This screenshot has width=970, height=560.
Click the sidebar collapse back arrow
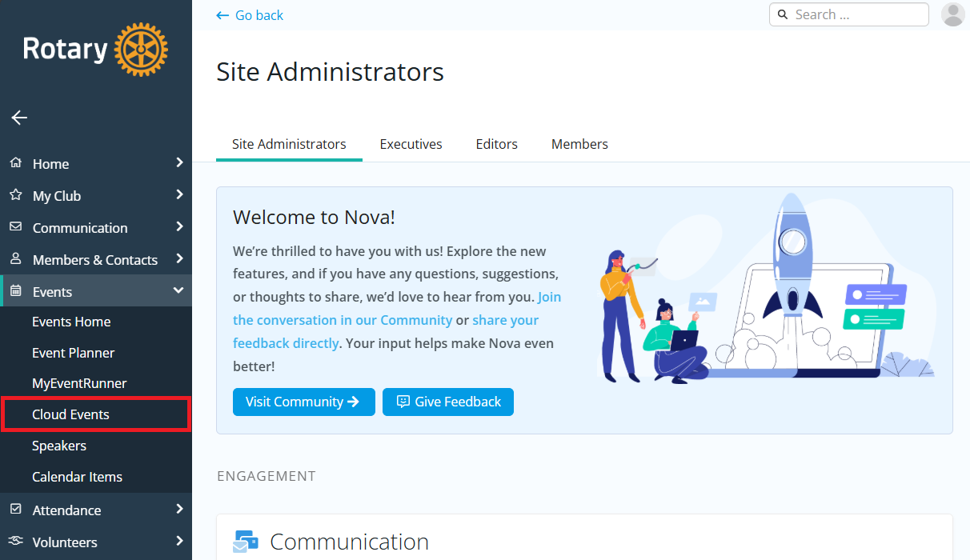(19, 118)
